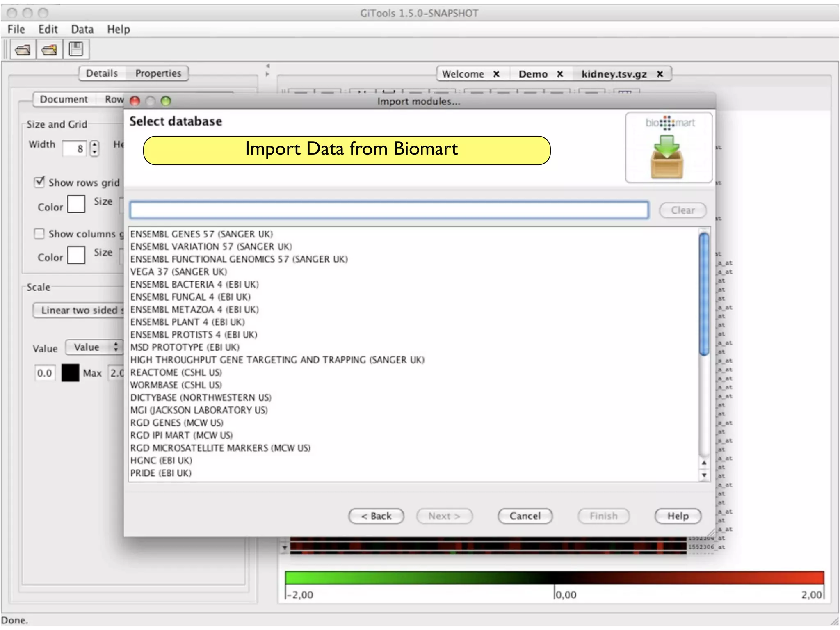840x630 pixels.
Task: Select ENSEMBL FUNCTIONAL GENOMICS 57 entry
Action: 413,259
